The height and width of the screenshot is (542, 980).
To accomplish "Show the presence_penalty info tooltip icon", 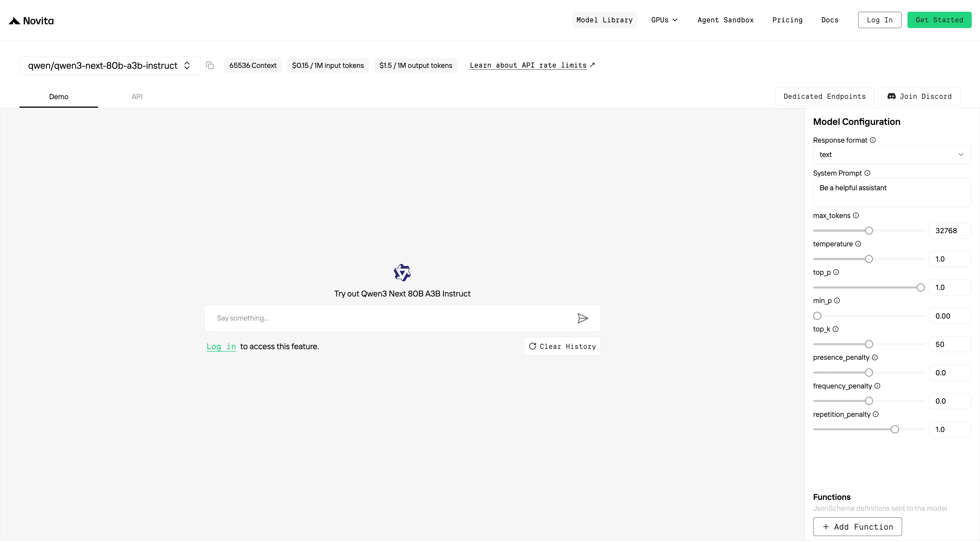I will tap(875, 358).
